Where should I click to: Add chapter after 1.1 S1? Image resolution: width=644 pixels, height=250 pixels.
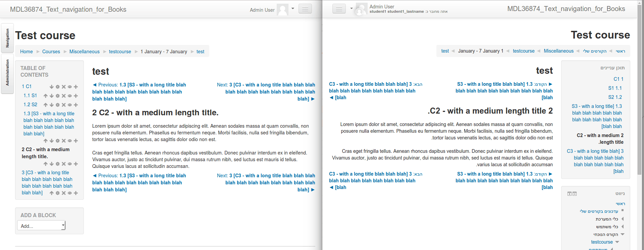(76, 96)
